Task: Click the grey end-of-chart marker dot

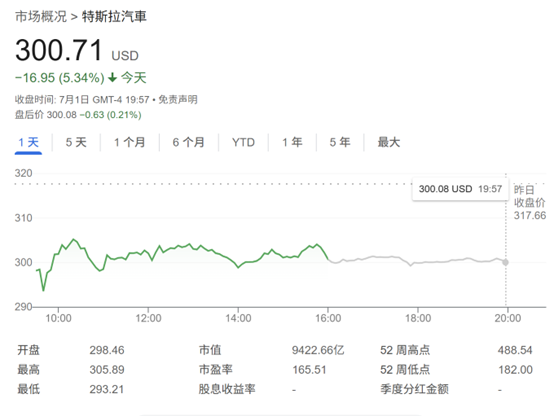Action: pyautogui.click(x=506, y=262)
